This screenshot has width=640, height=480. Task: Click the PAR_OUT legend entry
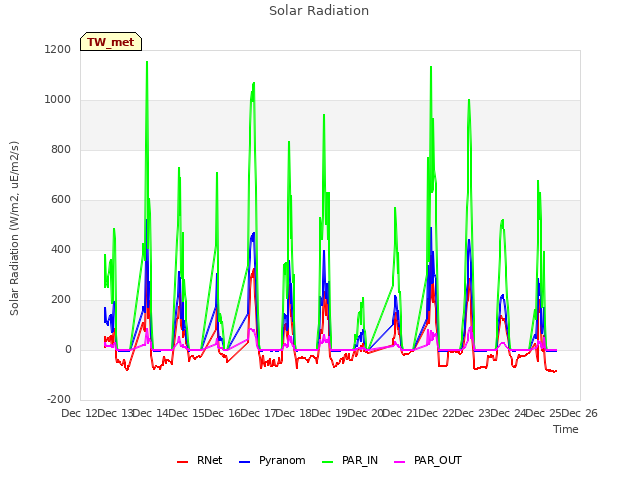pyautogui.click(x=428, y=461)
